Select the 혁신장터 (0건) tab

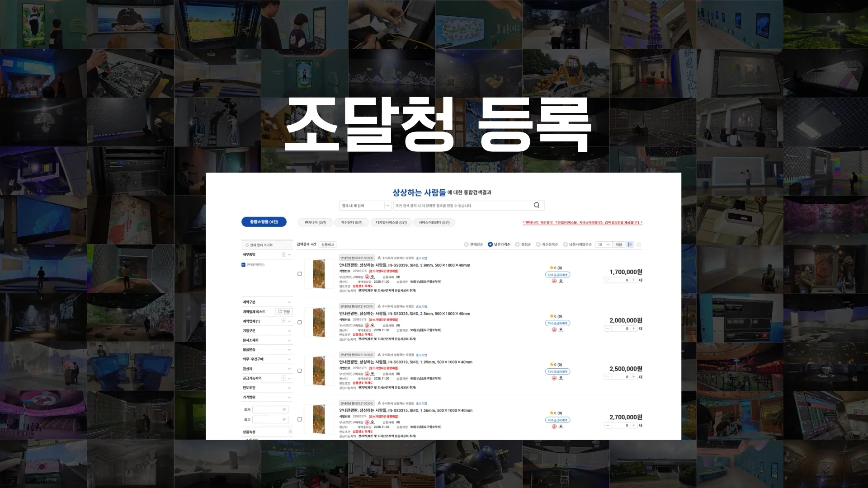[x=352, y=222]
